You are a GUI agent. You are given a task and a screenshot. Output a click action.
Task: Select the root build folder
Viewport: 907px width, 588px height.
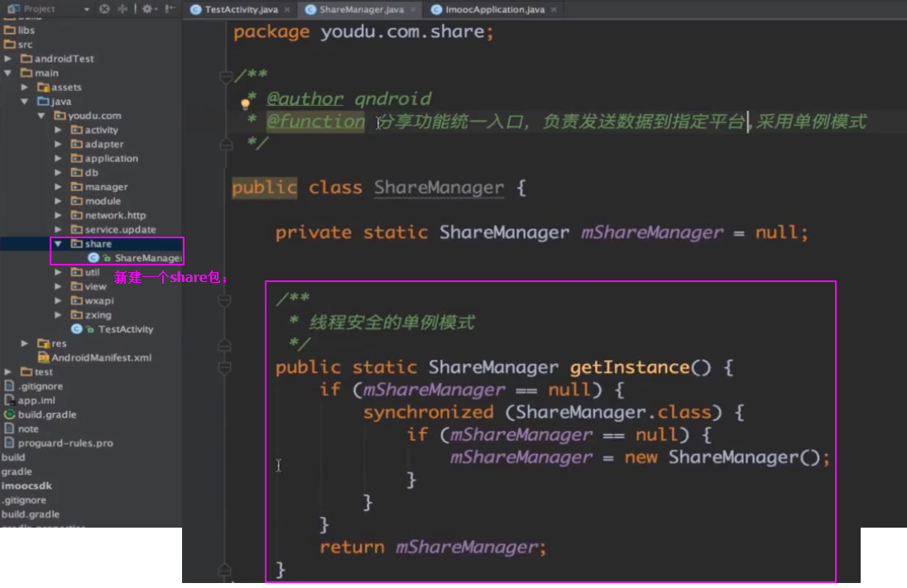coord(13,457)
